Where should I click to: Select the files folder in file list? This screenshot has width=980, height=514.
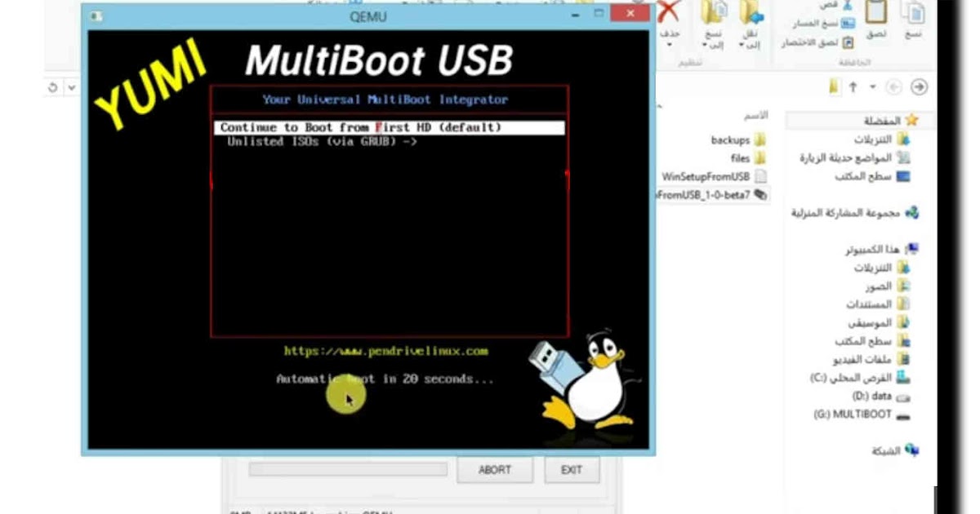tap(748, 157)
